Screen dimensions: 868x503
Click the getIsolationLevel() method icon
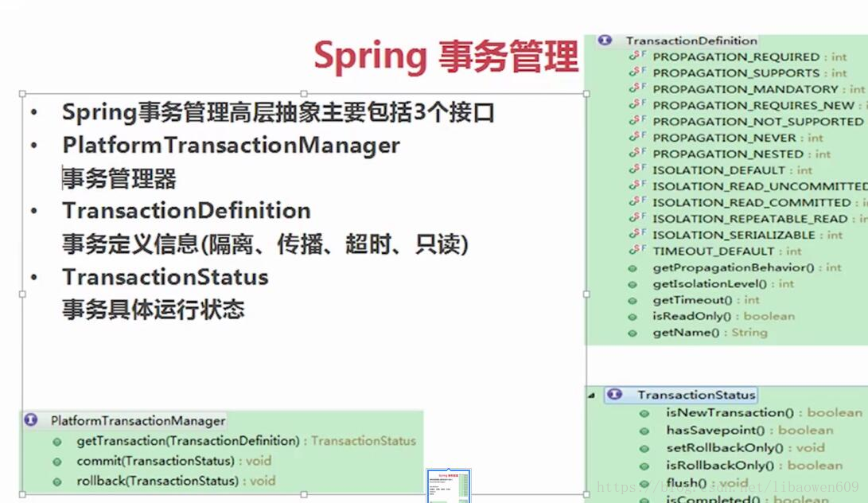[633, 284]
